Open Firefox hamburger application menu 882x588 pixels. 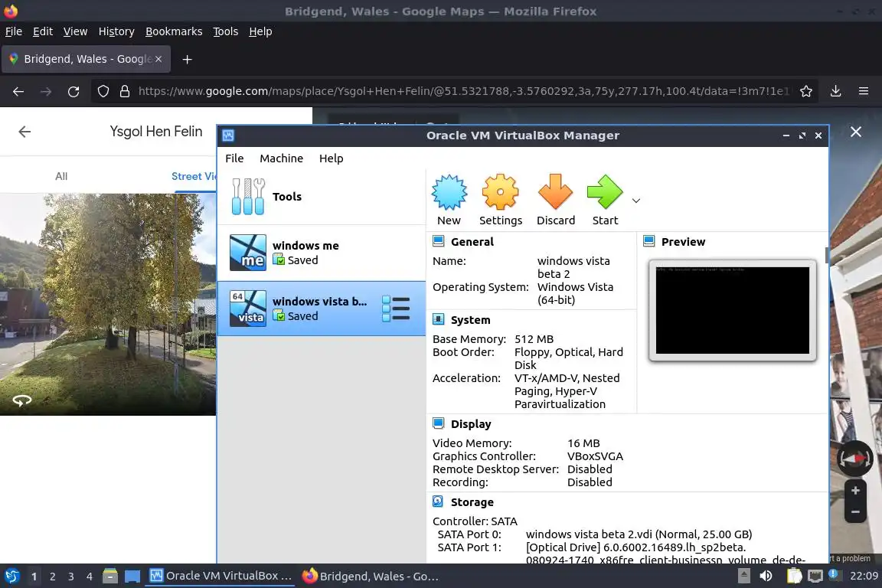864,91
